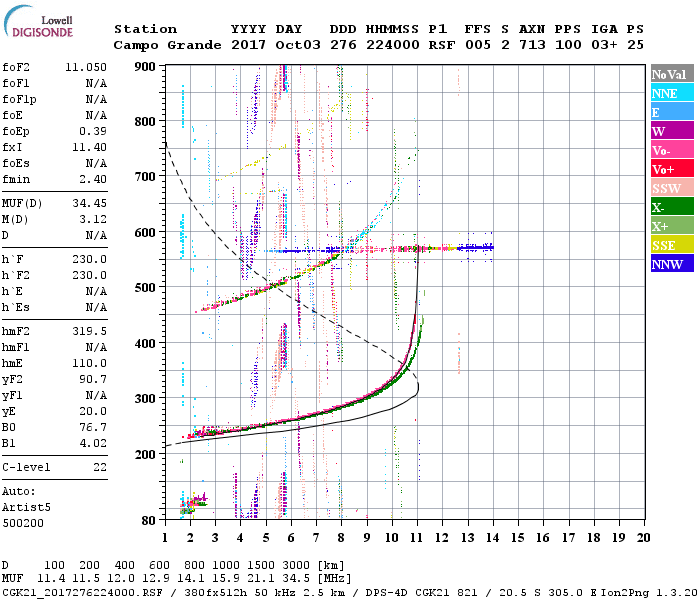The width and height of the screenshot is (700, 600).
Task: Click the dark blue NNW legend swatch
Action: (x=671, y=264)
